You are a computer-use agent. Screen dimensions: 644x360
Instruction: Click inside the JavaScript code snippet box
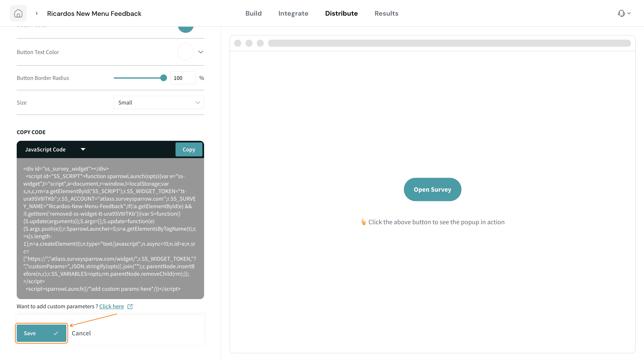pyautogui.click(x=110, y=229)
